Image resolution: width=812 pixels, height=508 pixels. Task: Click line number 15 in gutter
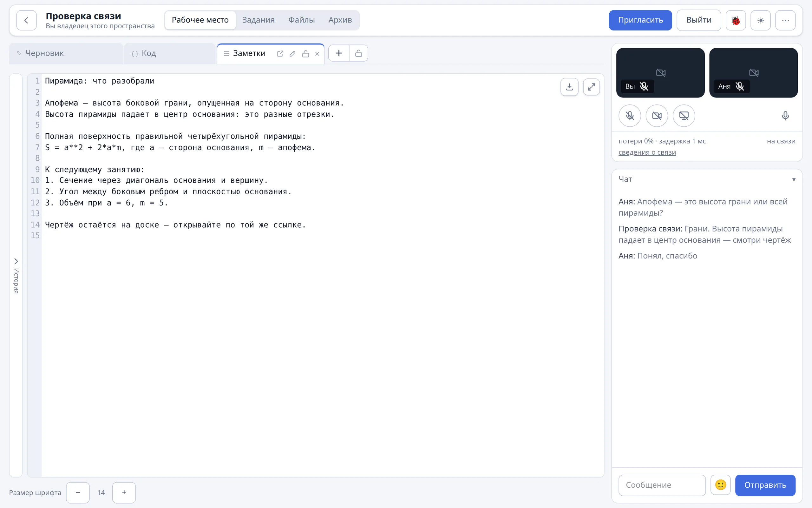(x=35, y=236)
